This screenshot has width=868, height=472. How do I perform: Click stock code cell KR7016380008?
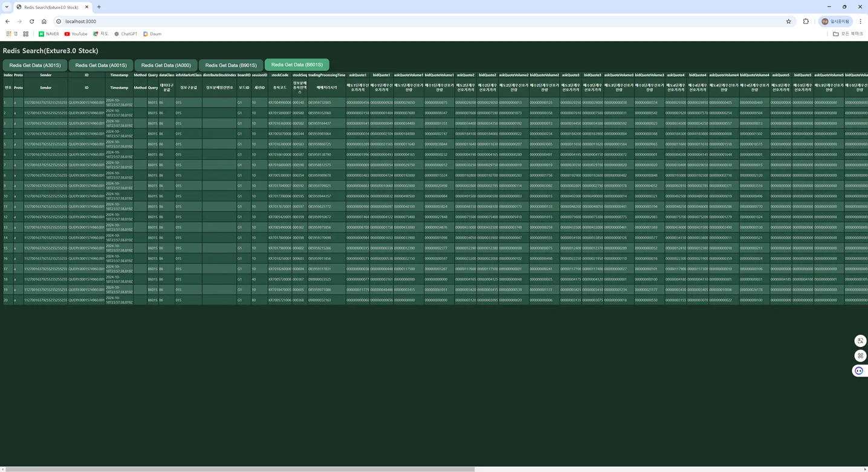point(280,144)
